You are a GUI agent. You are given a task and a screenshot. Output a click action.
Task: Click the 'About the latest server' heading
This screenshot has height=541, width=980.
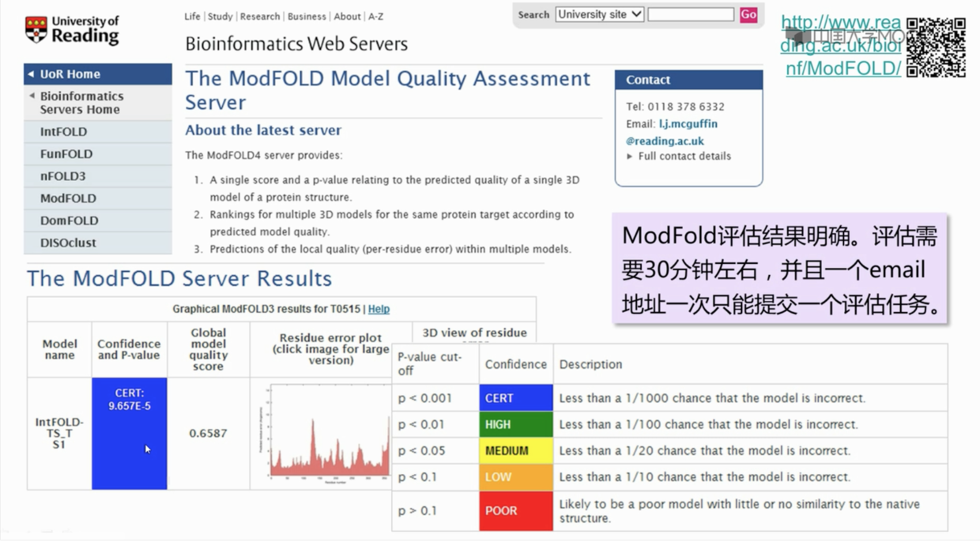[263, 130]
